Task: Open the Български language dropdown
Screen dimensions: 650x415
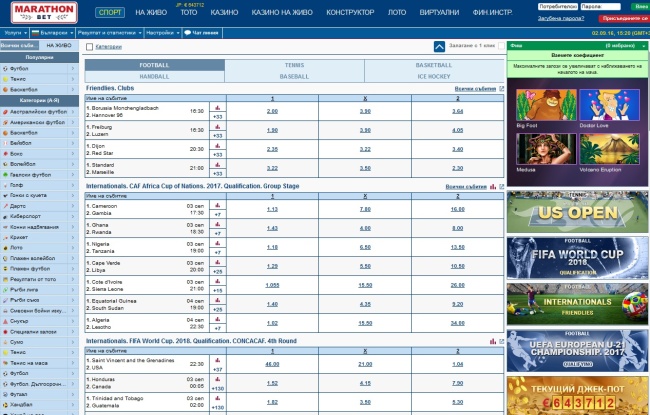Action: pyautogui.click(x=53, y=33)
